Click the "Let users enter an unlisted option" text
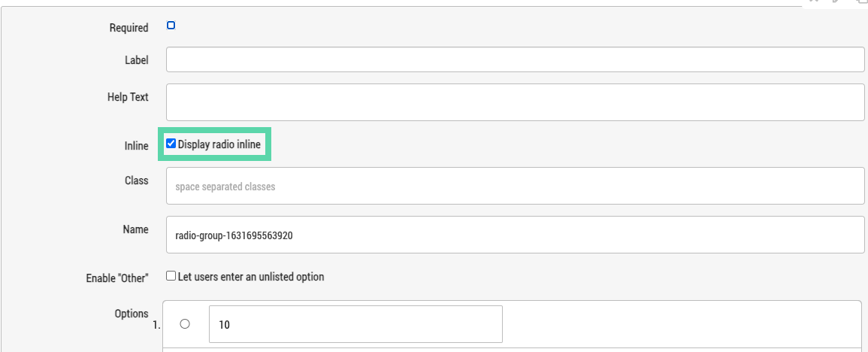This screenshot has height=352, width=868. (x=251, y=276)
